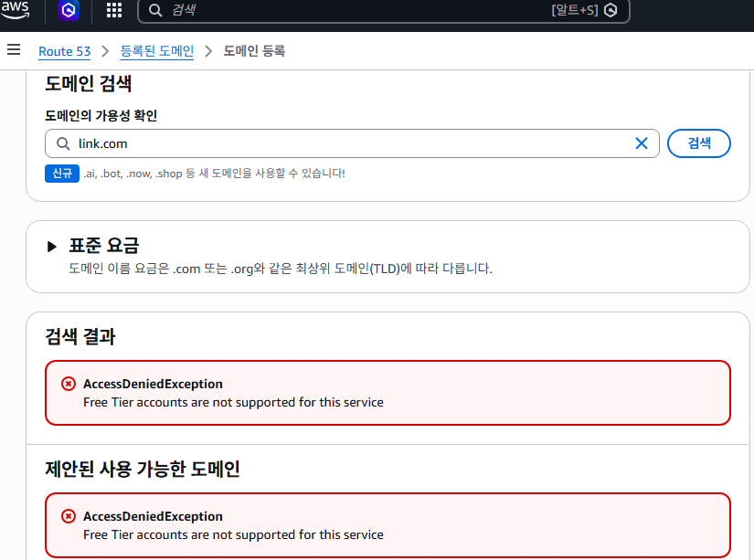Go to the Route 53 breadcrumb
This screenshot has height=560, width=754.
(x=65, y=51)
